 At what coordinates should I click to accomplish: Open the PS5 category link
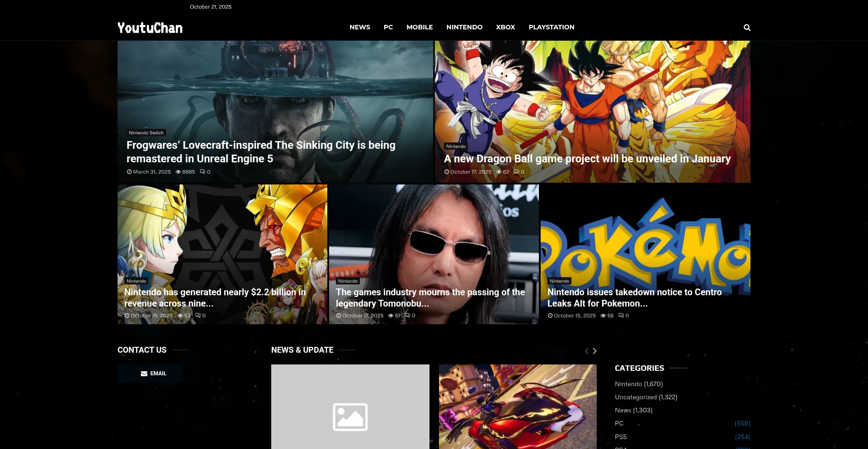point(621,437)
